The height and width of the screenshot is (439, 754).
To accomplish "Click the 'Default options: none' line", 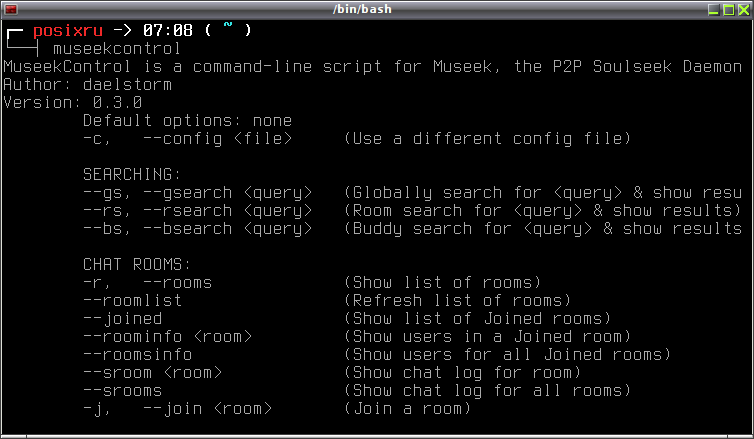I will pyautogui.click(x=188, y=120).
